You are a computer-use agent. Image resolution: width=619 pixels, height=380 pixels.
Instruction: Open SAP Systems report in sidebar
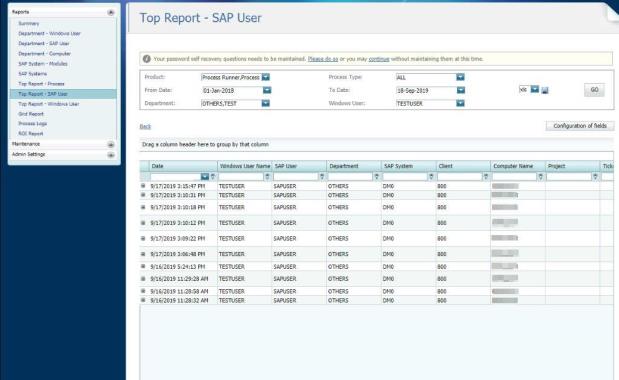click(x=32, y=74)
